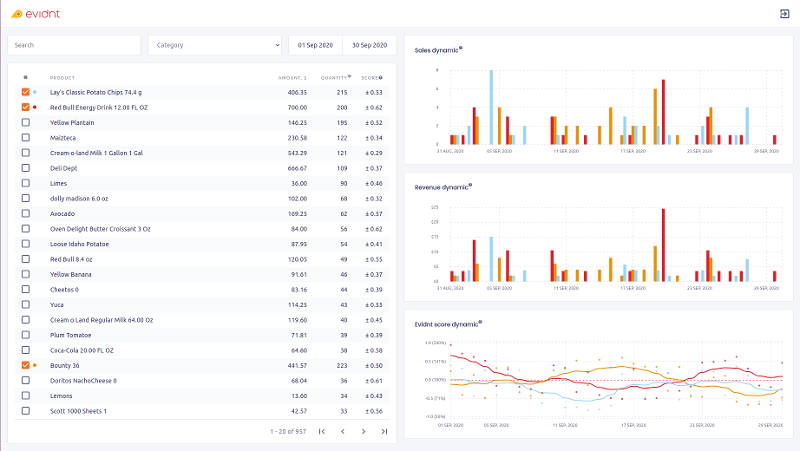The image size is (800, 451).
Task: Sort by Product column header
Action: click(x=62, y=78)
